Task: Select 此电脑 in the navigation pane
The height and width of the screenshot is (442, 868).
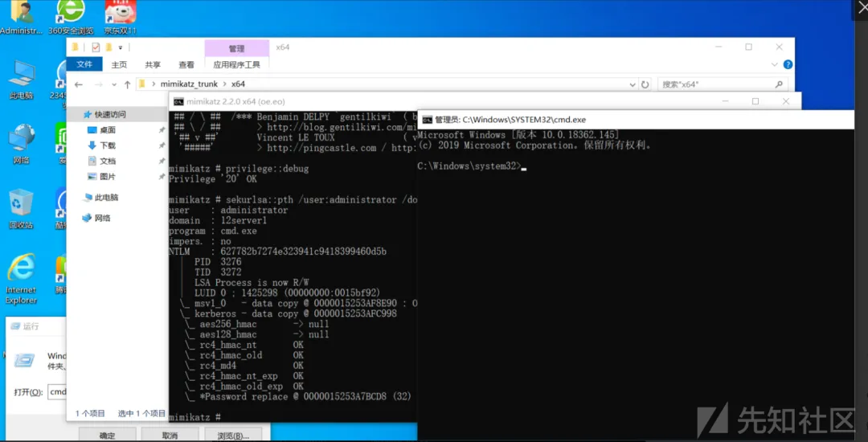Action: coord(100,198)
